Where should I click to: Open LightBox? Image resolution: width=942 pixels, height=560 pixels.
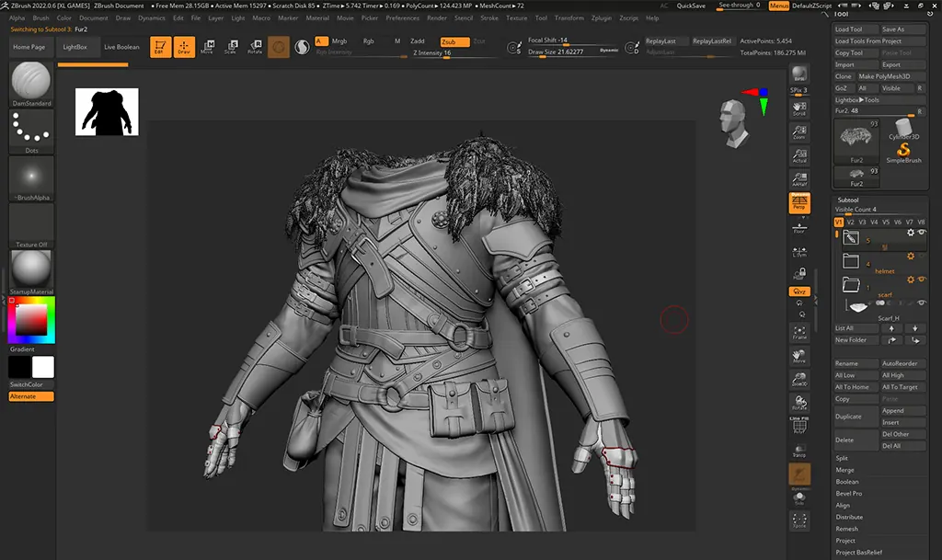(x=75, y=47)
